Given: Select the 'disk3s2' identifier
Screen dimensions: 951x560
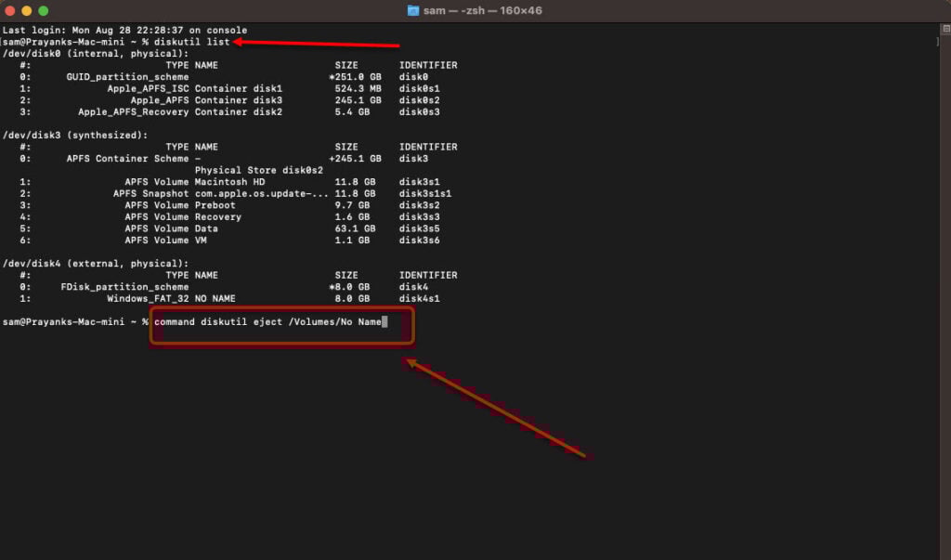Looking at the screenshot, I should pyautogui.click(x=419, y=205).
